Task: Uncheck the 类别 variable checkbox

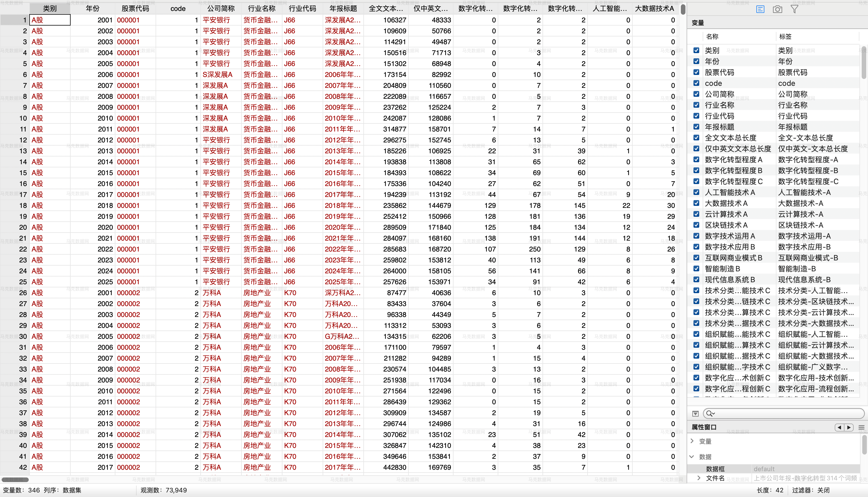Action: click(x=696, y=51)
